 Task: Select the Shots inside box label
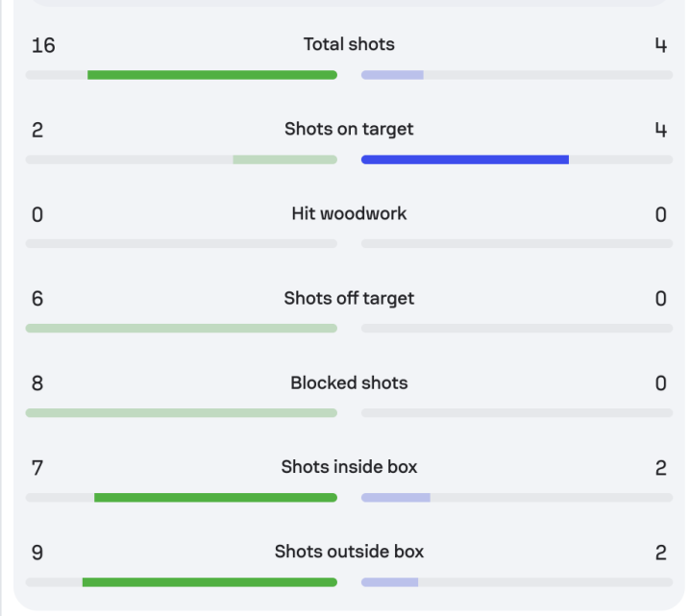point(349,467)
